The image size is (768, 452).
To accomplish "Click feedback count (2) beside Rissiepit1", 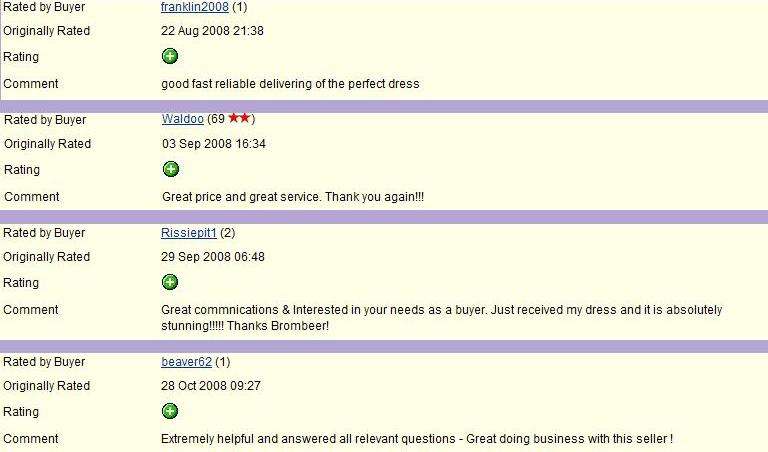I will [x=228, y=233].
